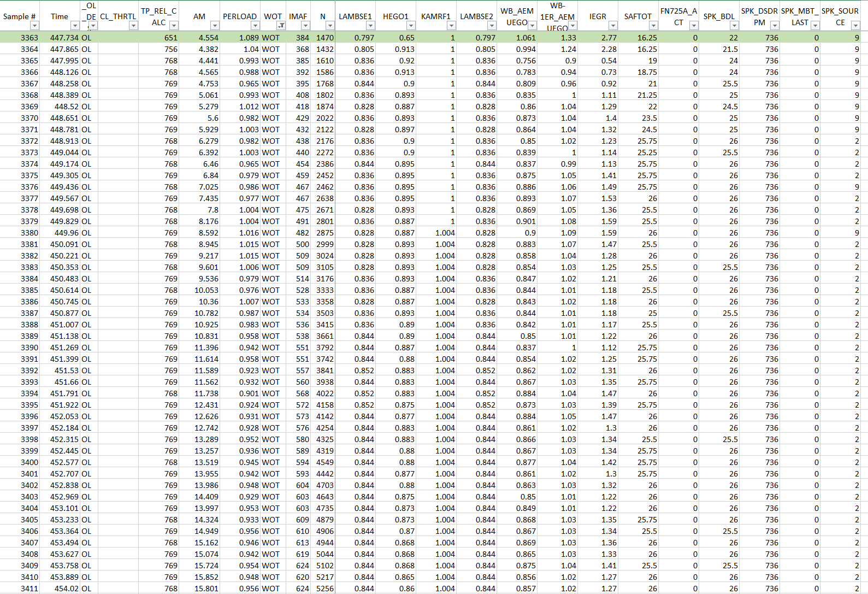
Task: Expand the N column filter dropdown
Action: coord(329,26)
